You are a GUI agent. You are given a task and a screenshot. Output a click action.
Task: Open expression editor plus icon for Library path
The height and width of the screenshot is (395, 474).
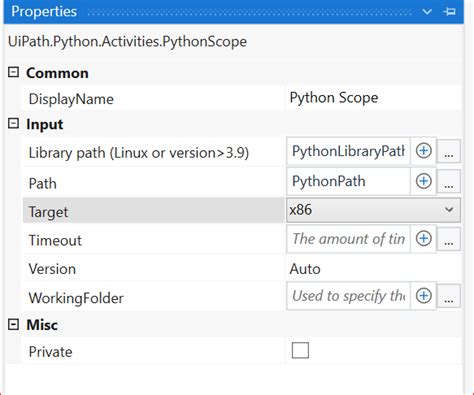coord(423,151)
